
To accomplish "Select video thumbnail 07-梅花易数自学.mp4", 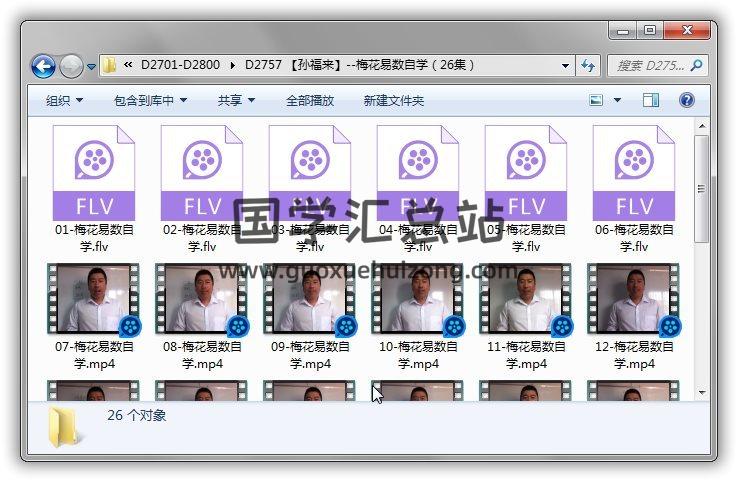I will (94, 299).
